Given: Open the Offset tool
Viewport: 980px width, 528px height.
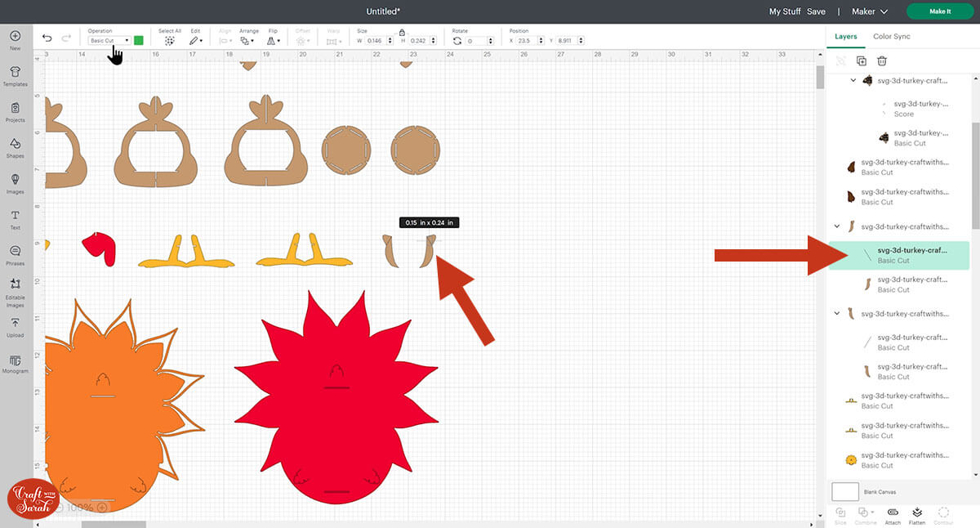Looking at the screenshot, I should 302,40.
